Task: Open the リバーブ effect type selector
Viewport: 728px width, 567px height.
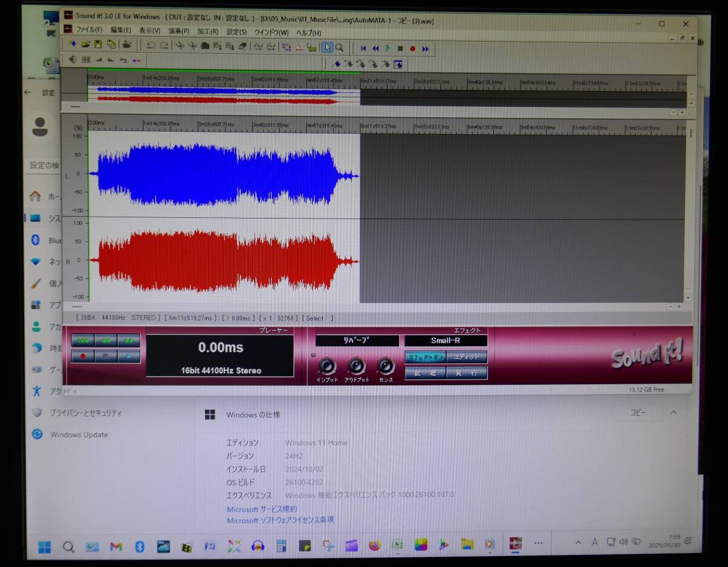Action: [x=357, y=341]
